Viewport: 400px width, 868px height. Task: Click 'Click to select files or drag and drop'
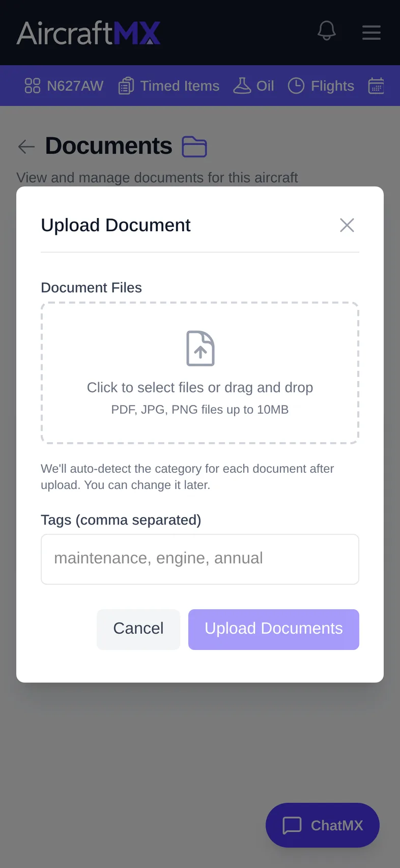click(x=200, y=388)
